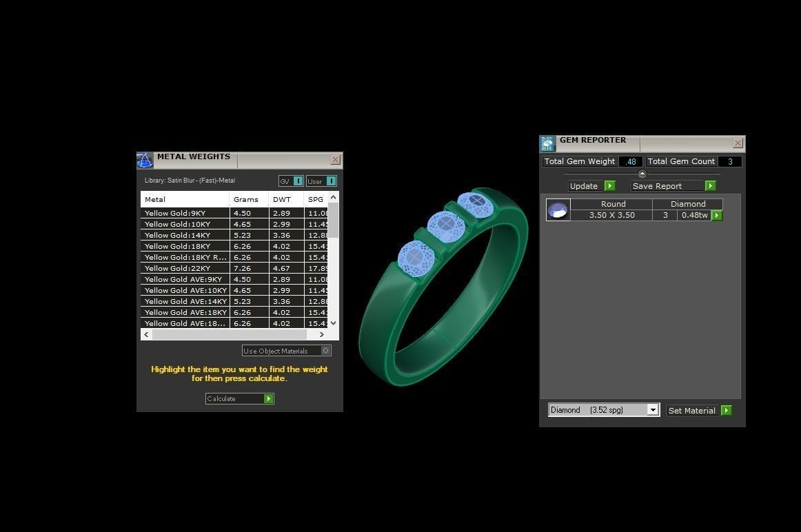
Task: Click the 3.50 X 3.50 gem size cell
Action: tap(611, 216)
